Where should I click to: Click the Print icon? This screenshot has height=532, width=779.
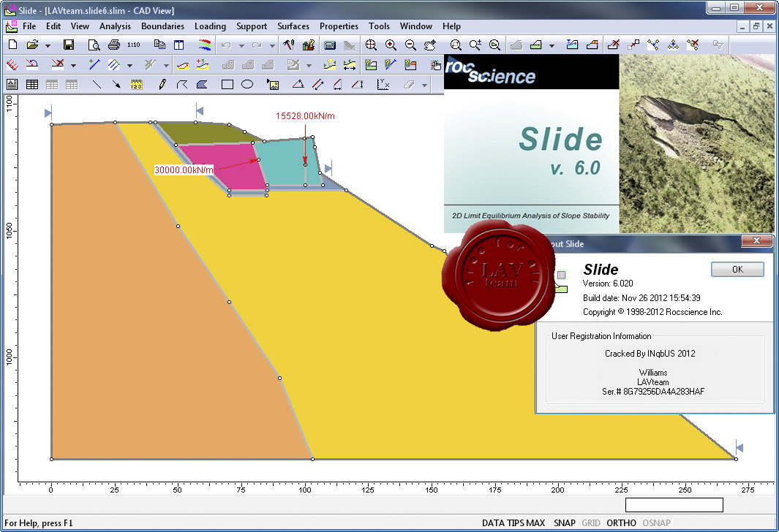(x=114, y=45)
